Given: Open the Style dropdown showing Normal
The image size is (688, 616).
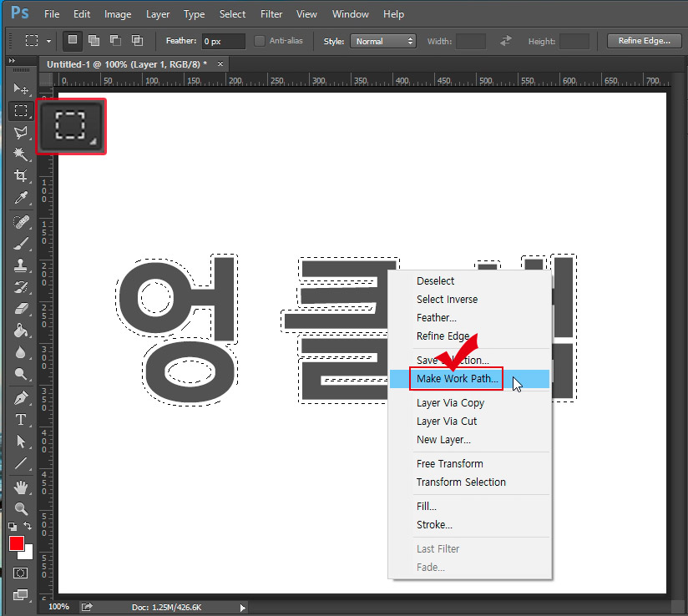Looking at the screenshot, I should coord(383,40).
